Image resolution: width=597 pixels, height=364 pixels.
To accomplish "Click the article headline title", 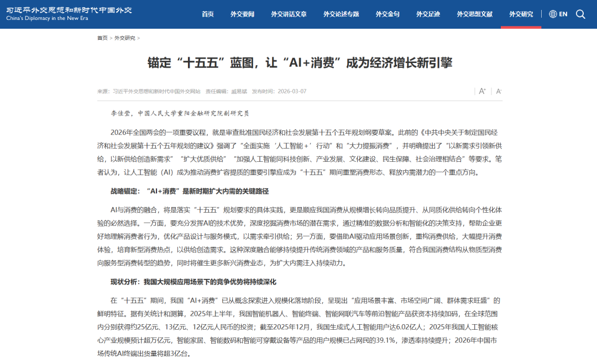I will 300,62.
